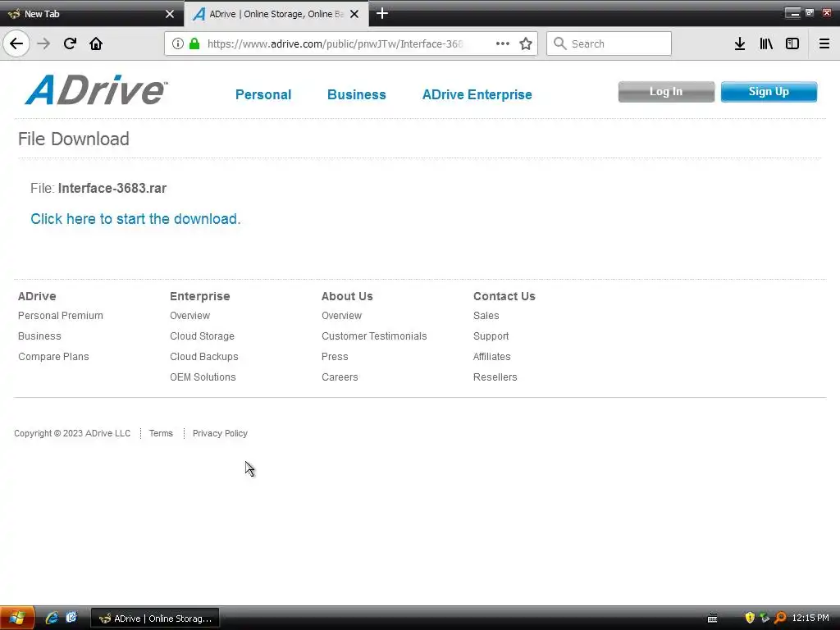Click the 12:15 PM taskbar clock
The width and height of the screenshot is (840, 630).
pyautogui.click(x=810, y=619)
